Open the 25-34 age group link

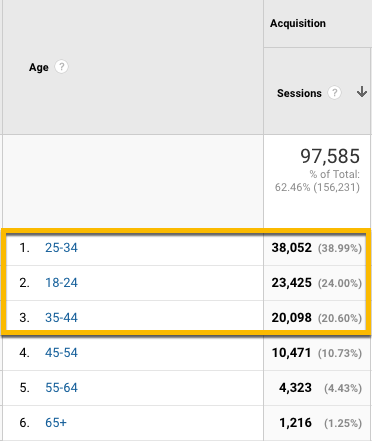click(x=61, y=248)
